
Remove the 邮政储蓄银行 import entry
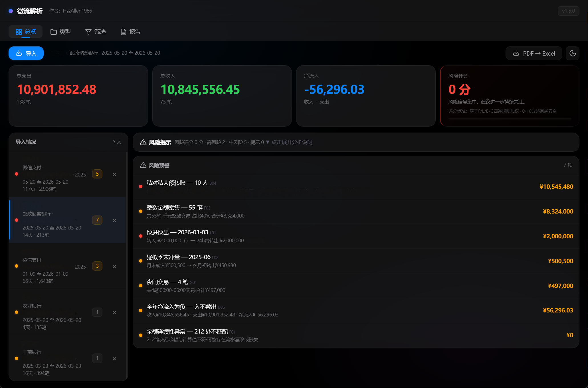[114, 220]
